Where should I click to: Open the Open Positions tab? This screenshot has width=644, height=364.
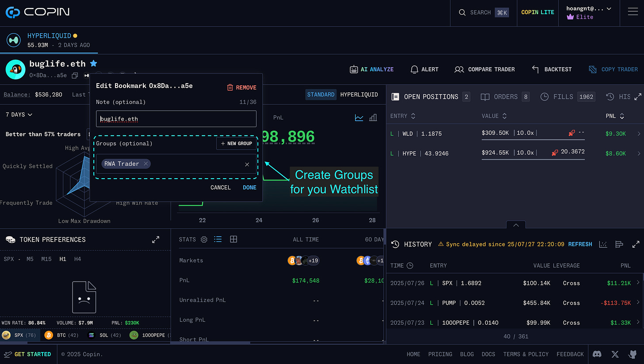430,96
